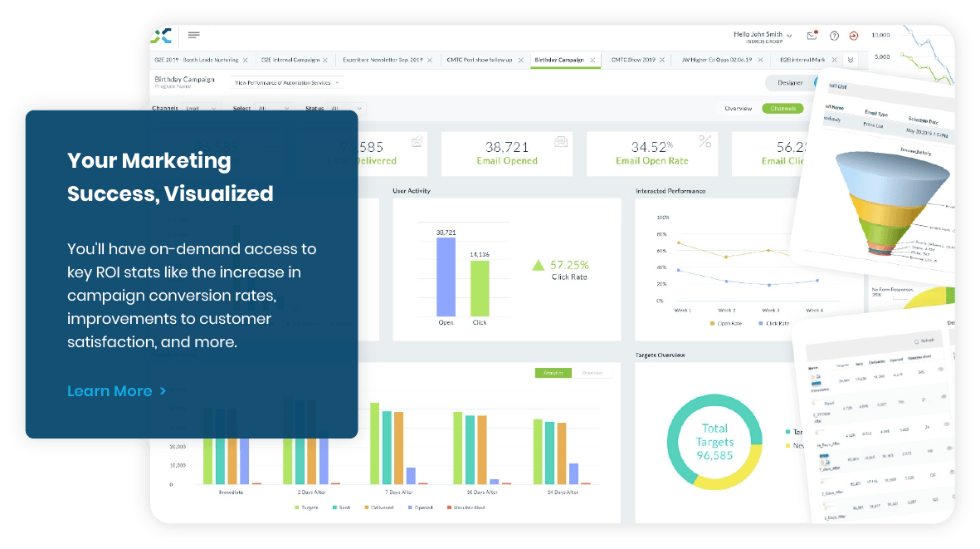This screenshot has width=980, height=549.
Task: Expand the tab overflow double-chevron
Action: (x=850, y=60)
